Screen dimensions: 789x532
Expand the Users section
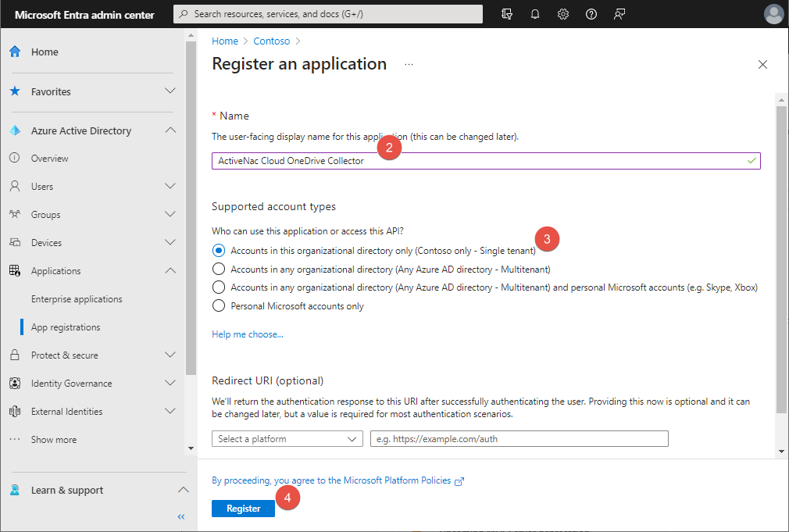(x=170, y=186)
